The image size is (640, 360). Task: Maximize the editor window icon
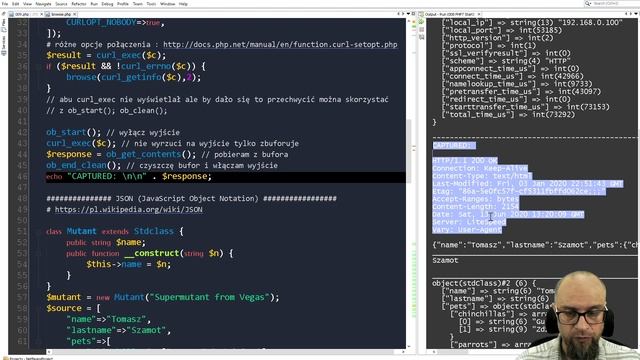pos(413,14)
